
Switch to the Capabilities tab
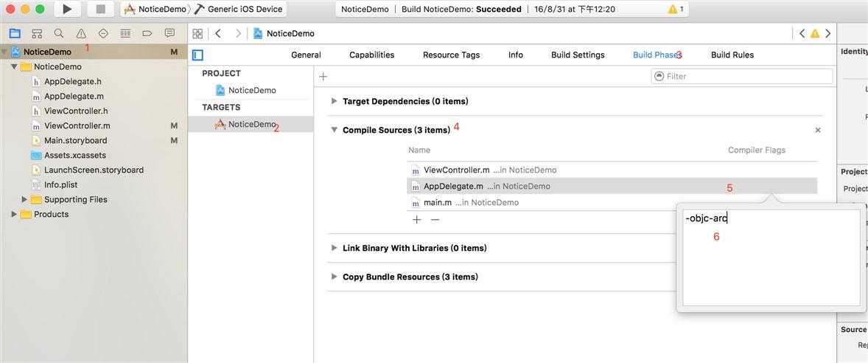(372, 55)
